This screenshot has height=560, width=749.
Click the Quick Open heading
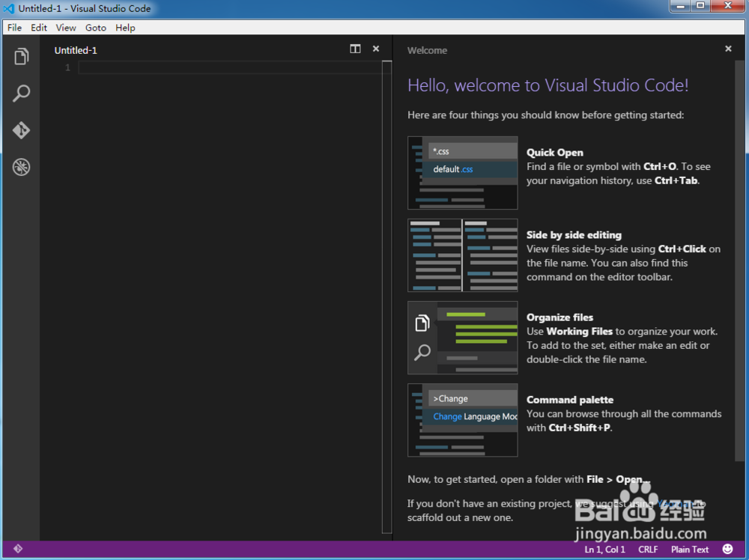click(x=554, y=152)
